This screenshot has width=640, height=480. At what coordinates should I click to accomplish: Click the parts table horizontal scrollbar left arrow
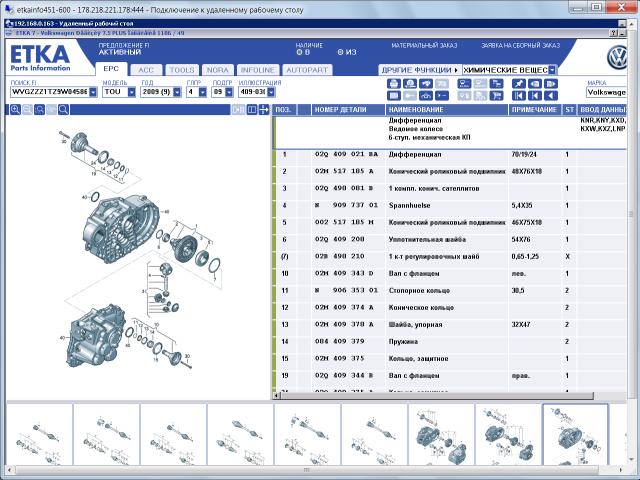click(x=277, y=395)
